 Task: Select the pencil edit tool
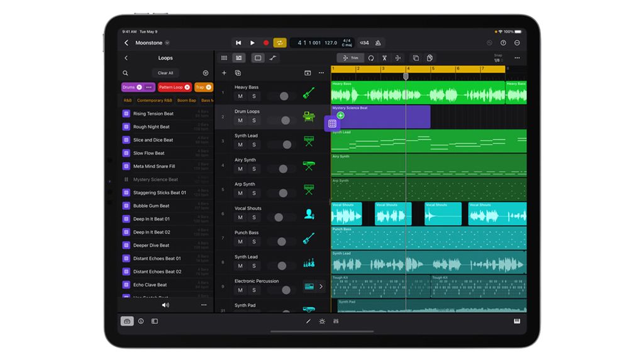pos(308,321)
